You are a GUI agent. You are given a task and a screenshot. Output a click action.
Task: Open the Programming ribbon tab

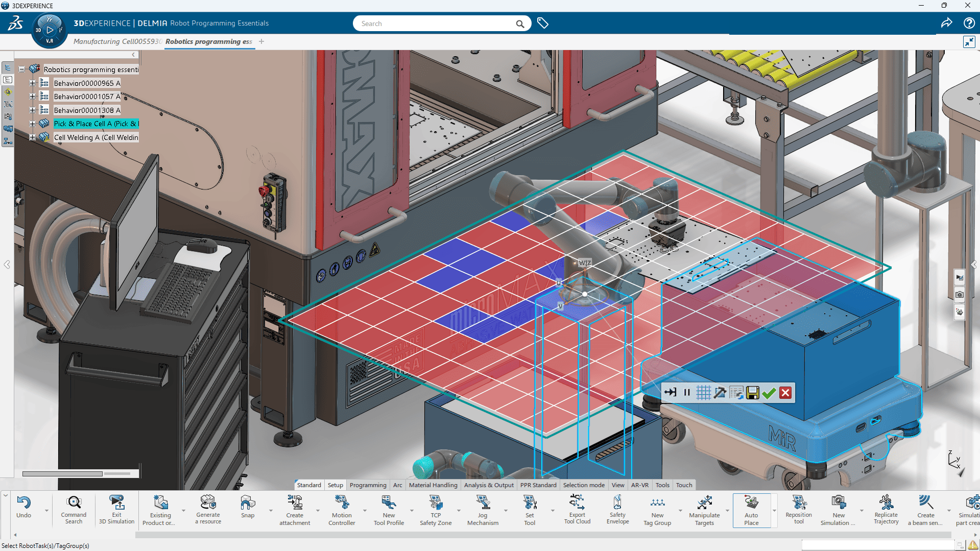(368, 485)
